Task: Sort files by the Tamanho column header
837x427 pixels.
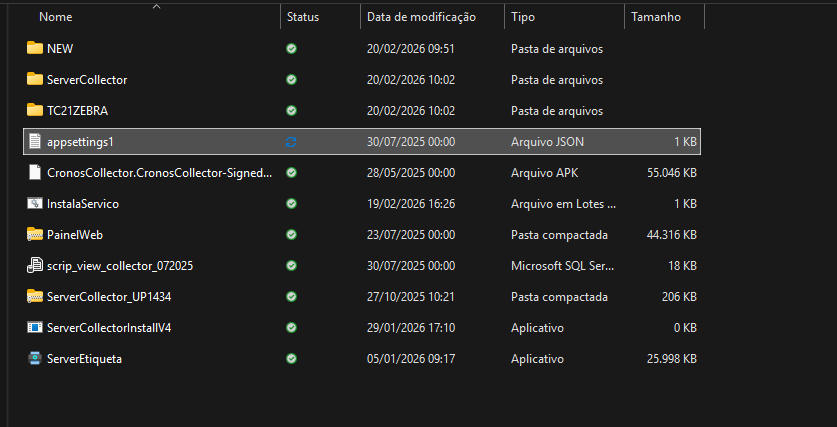Action: coord(655,17)
